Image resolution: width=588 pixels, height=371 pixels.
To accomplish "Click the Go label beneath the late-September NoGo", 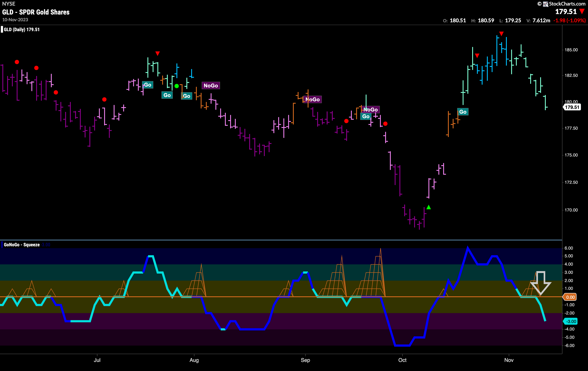I will tap(366, 116).
